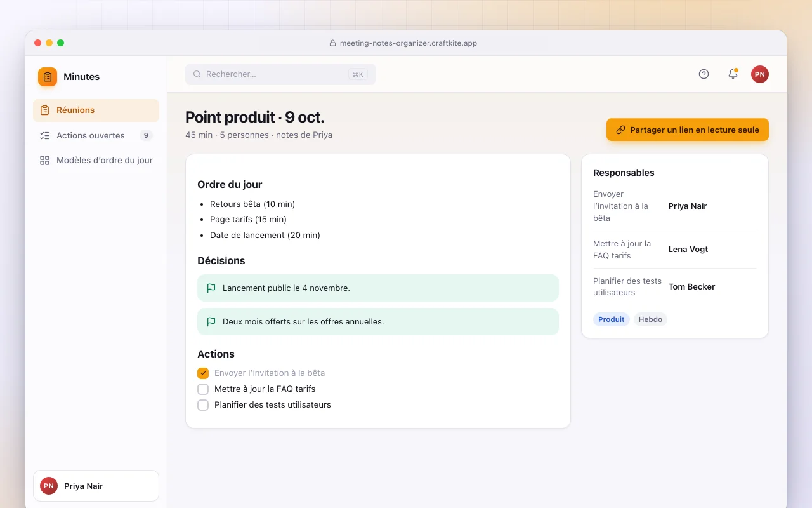Click agenda item Retours bêta (10 min)
Viewport: 812px width, 508px height.
(x=252, y=204)
